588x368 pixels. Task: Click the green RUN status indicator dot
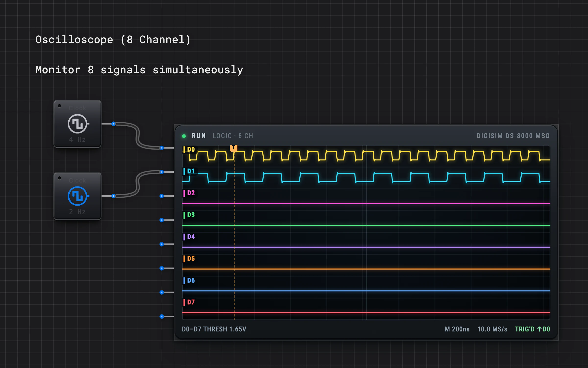pos(184,136)
